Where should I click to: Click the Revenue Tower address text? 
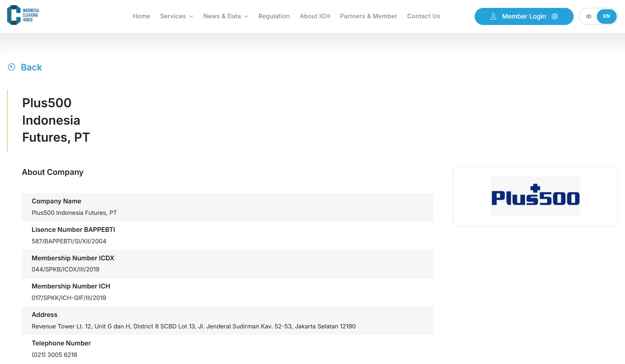click(x=193, y=326)
